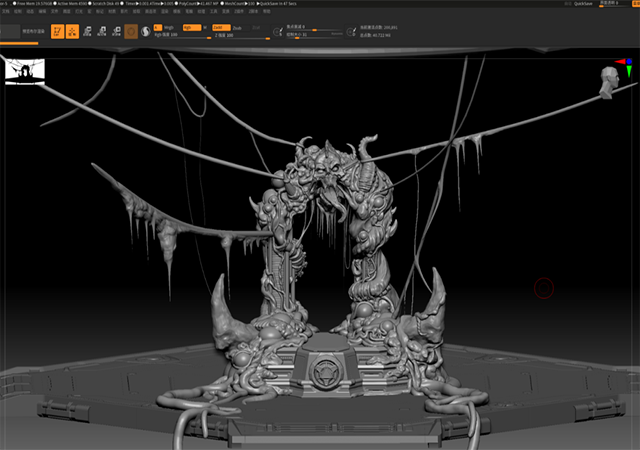640x450 pixels.
Task: Select the Scale transform icon
Action: coord(102,31)
